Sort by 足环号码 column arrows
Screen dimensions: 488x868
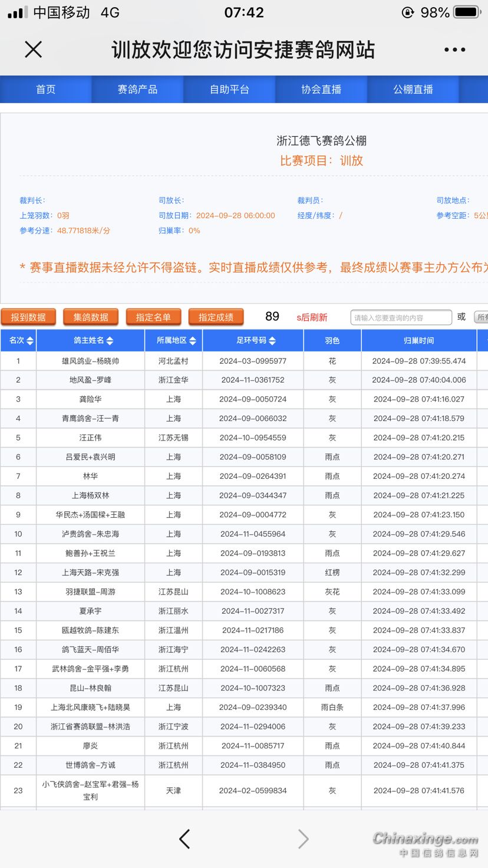click(x=272, y=341)
